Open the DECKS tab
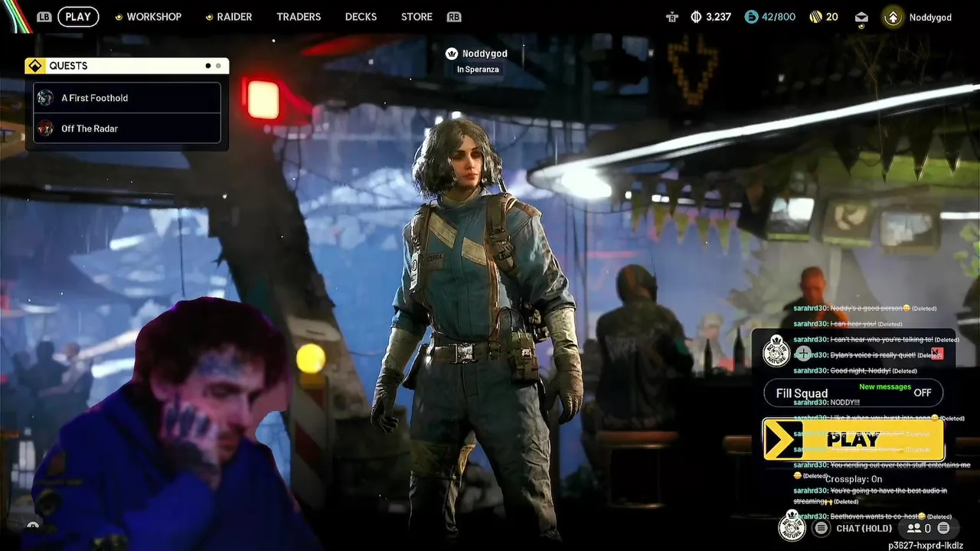 pyautogui.click(x=361, y=17)
